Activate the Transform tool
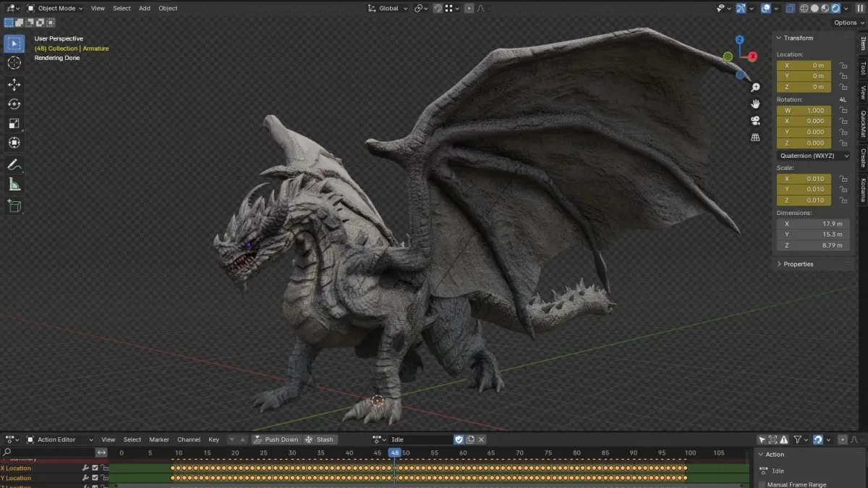Screen dimensions: 868x488 14,143
